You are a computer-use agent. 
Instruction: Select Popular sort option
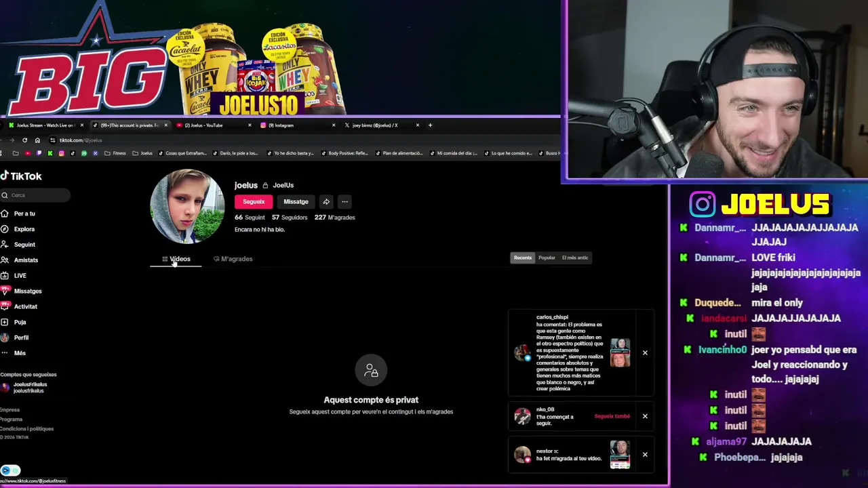[x=547, y=258]
